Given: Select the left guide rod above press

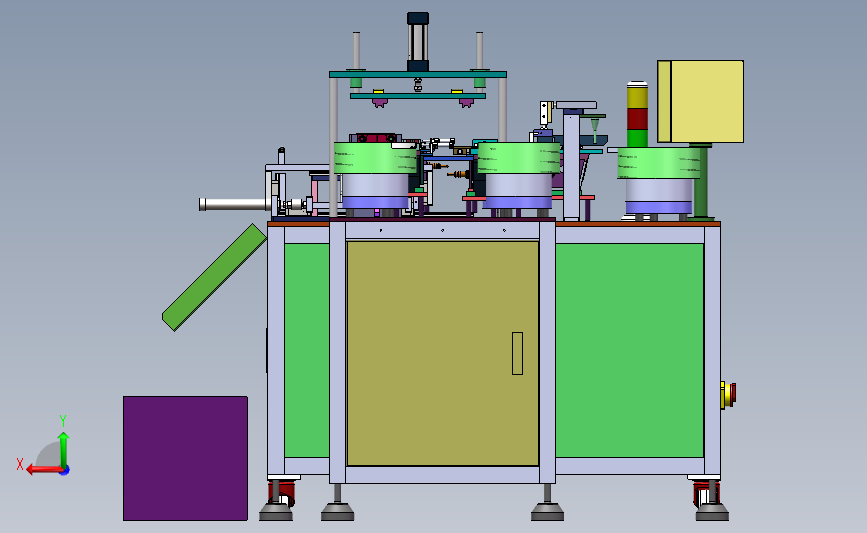Looking at the screenshot, I should (357, 51).
